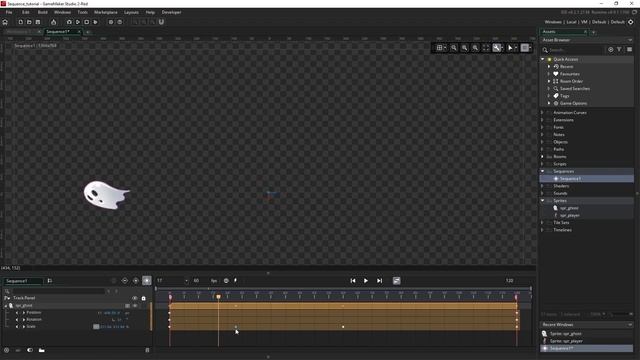
Task: Collapse the Sequences asset folder
Action: [542, 171]
